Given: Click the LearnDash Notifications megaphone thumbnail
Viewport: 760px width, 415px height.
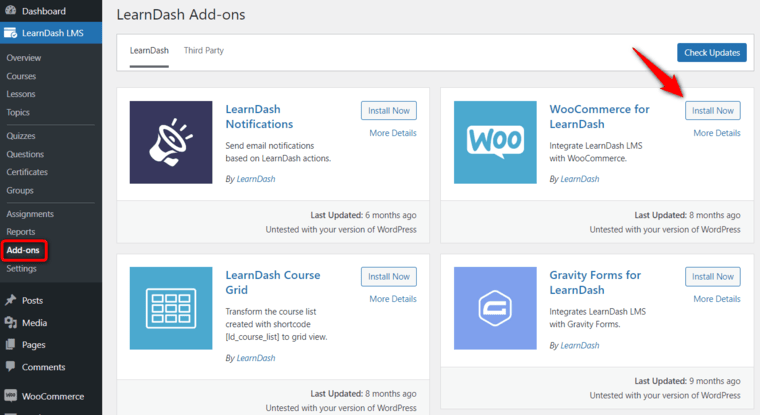Looking at the screenshot, I should (x=171, y=142).
